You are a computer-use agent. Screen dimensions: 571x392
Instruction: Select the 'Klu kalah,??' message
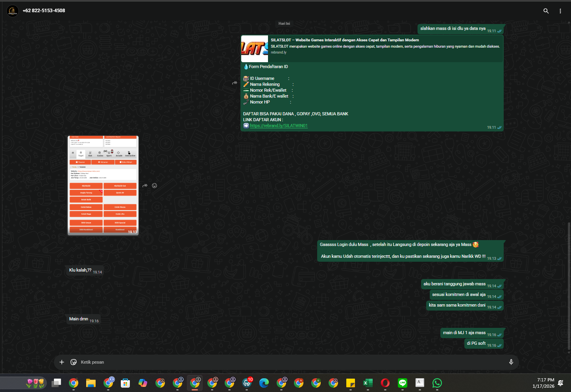tap(85, 271)
